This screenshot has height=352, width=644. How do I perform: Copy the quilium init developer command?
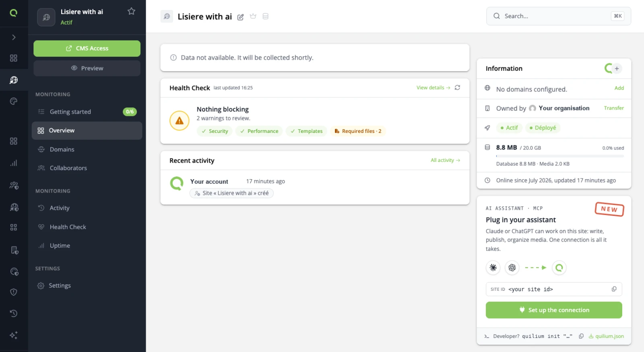581,336
